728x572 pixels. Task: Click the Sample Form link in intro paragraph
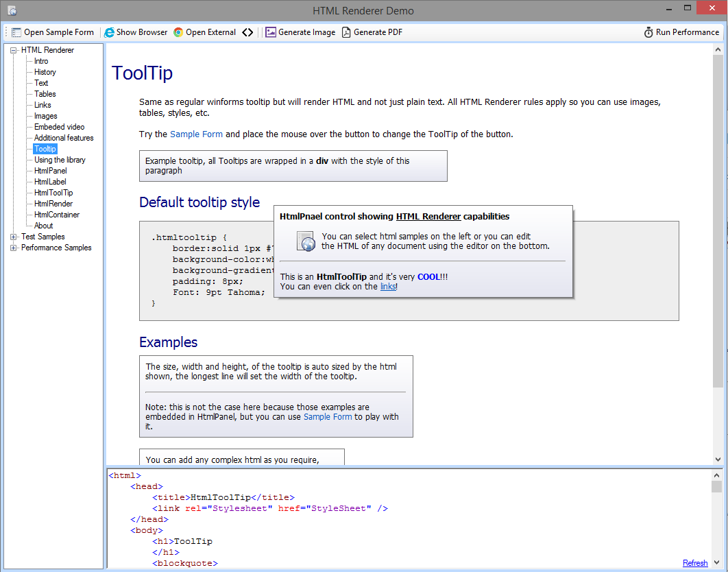(x=196, y=134)
